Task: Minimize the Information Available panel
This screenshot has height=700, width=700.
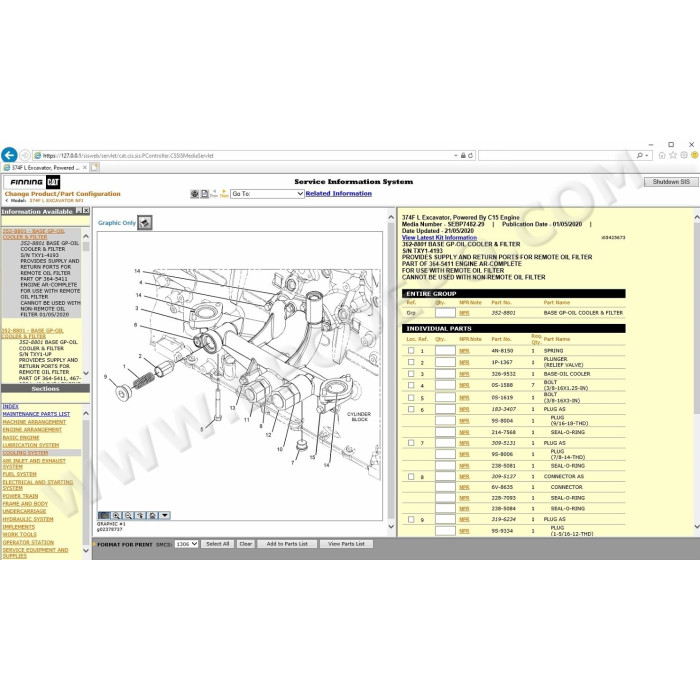Action: pos(79,211)
